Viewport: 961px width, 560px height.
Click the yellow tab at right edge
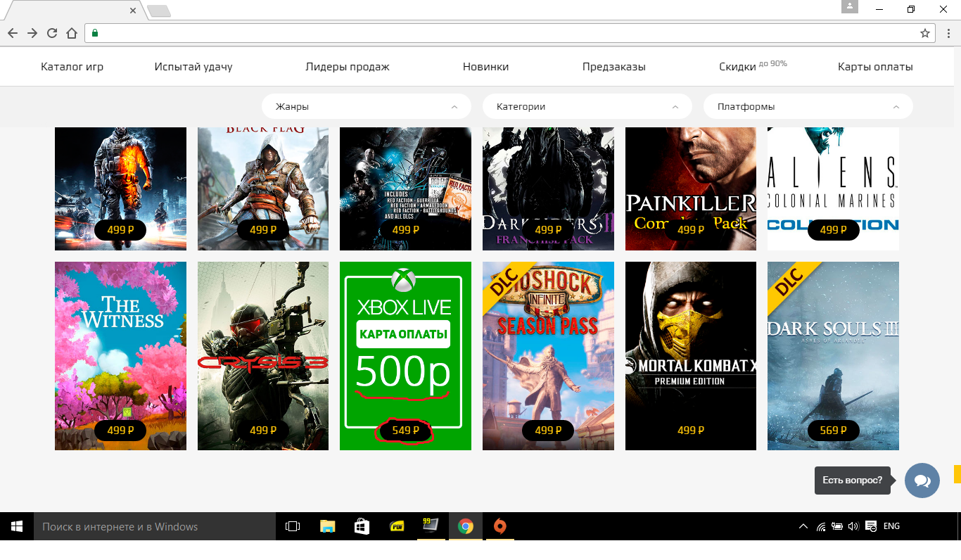tap(957, 474)
